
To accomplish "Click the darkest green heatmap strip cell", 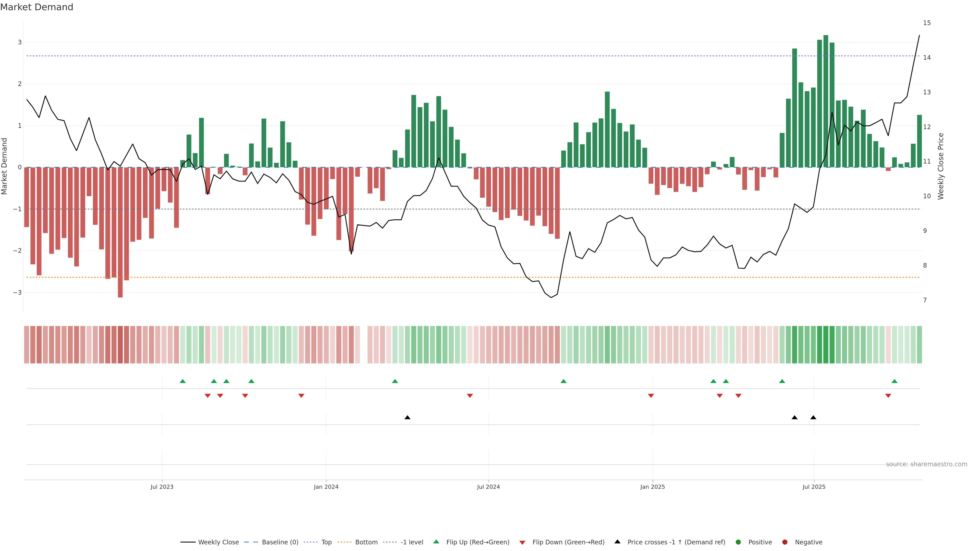I will (826, 345).
